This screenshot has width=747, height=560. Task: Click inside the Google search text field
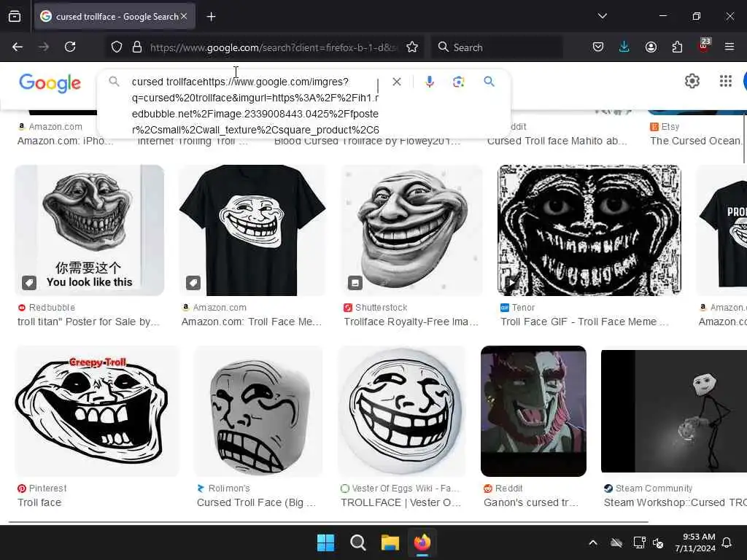[255, 106]
